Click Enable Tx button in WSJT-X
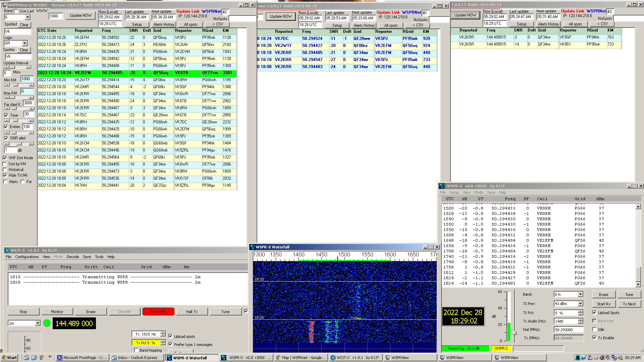The height and width of the screenshot is (362, 644). tap(158, 312)
